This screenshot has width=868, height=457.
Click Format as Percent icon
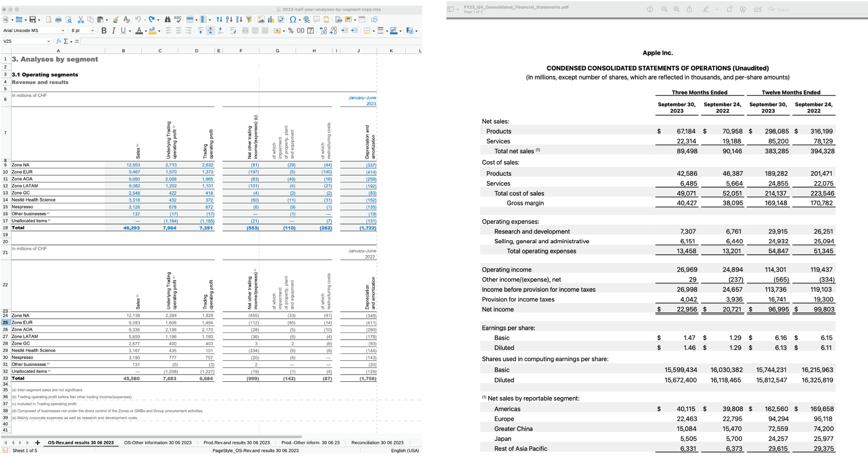click(x=291, y=30)
